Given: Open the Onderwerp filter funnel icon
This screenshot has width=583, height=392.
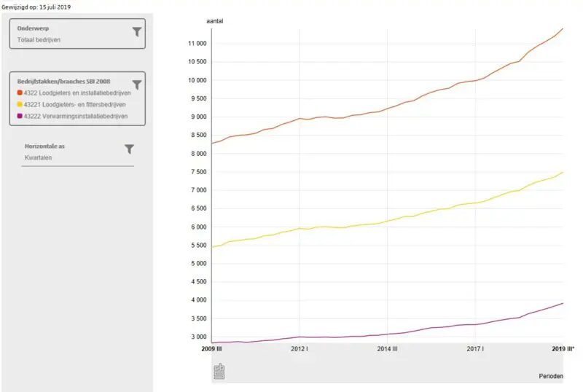Looking at the screenshot, I should (136, 31).
